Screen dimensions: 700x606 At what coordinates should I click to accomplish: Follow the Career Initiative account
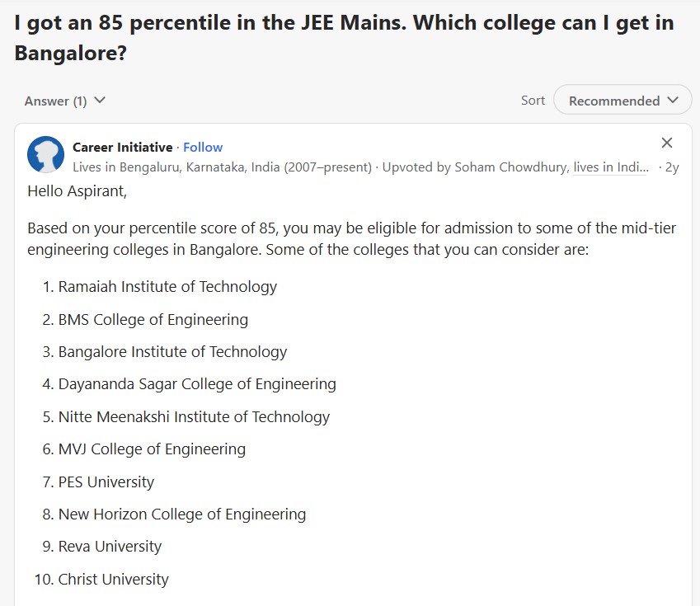(x=203, y=147)
